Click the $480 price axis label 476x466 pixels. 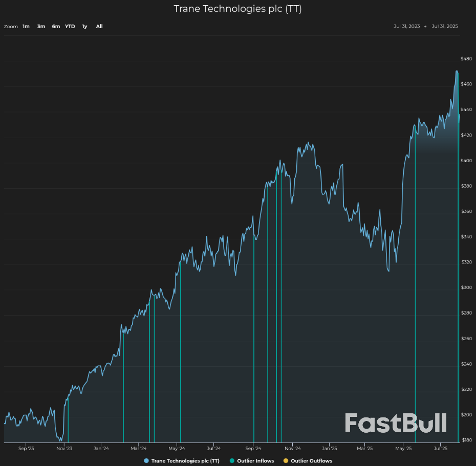(x=466, y=59)
